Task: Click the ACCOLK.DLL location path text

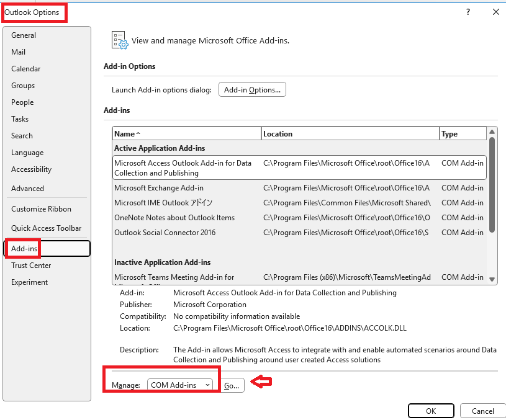Action: pyautogui.click(x=290, y=328)
